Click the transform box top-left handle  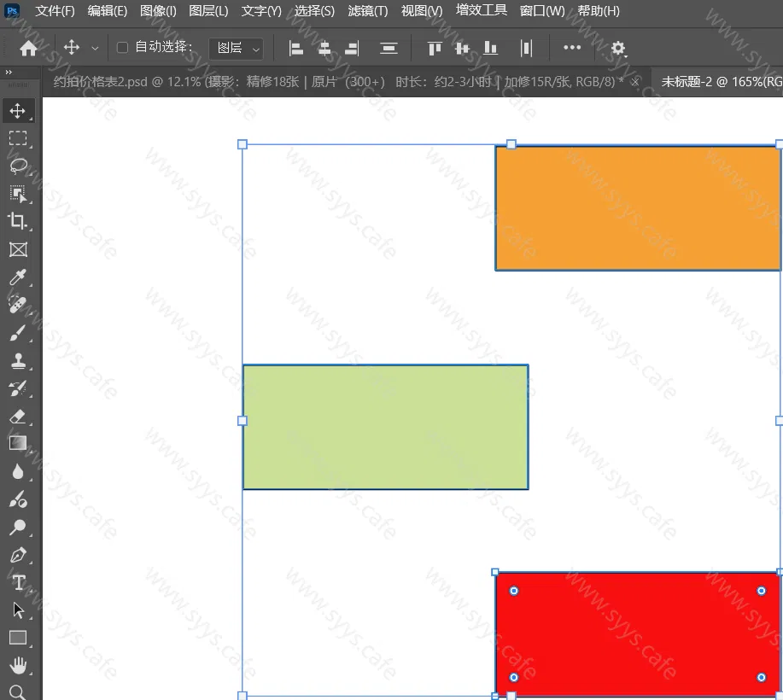[x=242, y=144]
